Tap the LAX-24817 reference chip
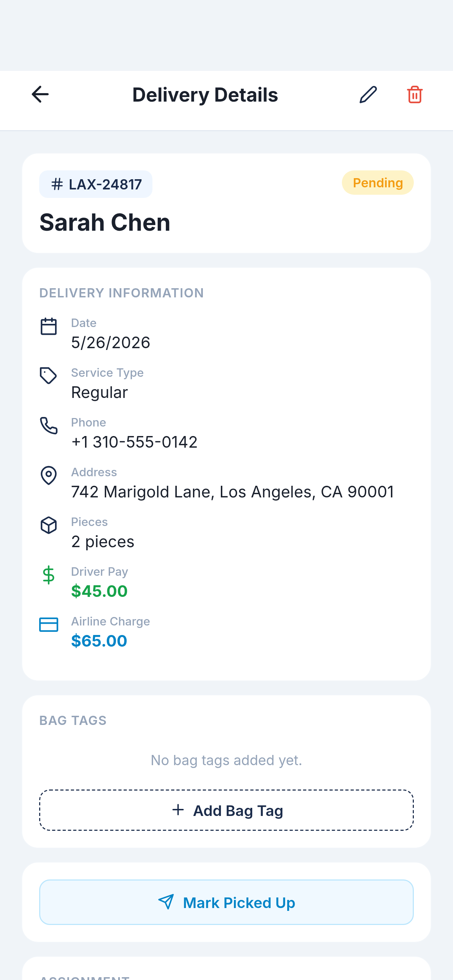453x980 pixels. point(96,184)
